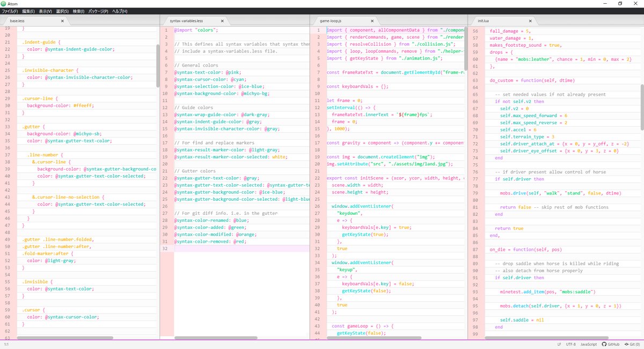Click 'do_custom = function(self, dtime)' line
This screenshot has height=349, width=644.
(x=532, y=80)
